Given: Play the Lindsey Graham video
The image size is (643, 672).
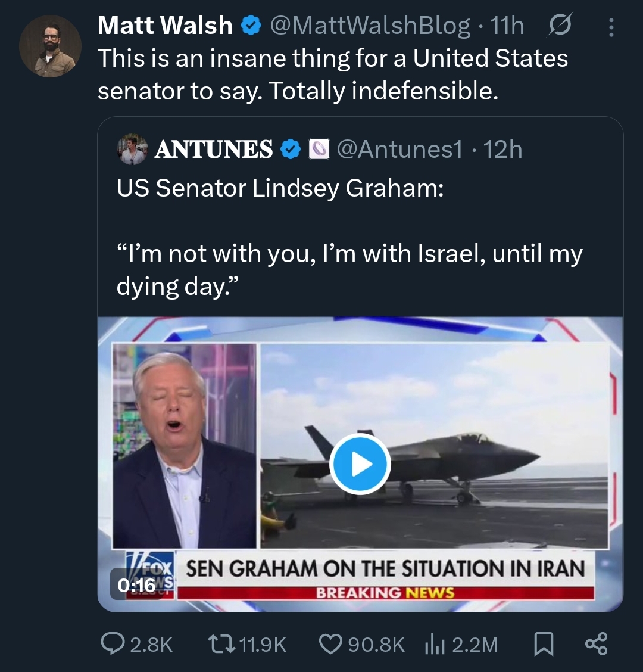Looking at the screenshot, I should pyautogui.click(x=360, y=465).
